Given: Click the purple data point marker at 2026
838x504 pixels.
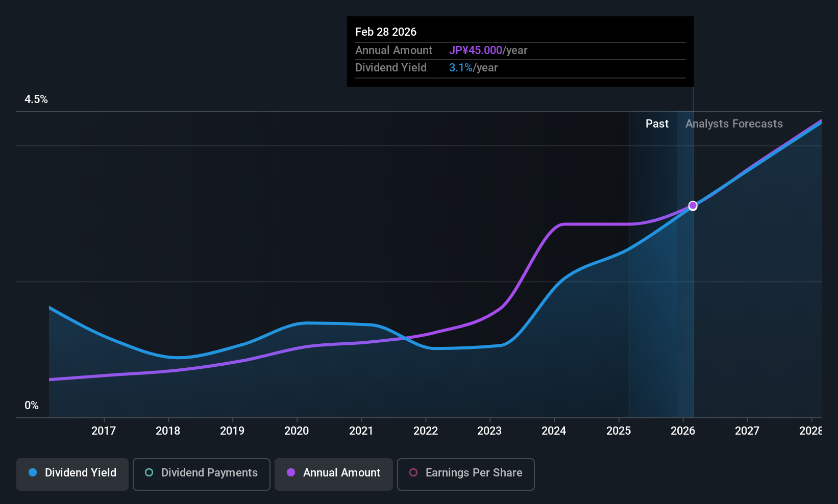Looking at the screenshot, I should pyautogui.click(x=693, y=206).
